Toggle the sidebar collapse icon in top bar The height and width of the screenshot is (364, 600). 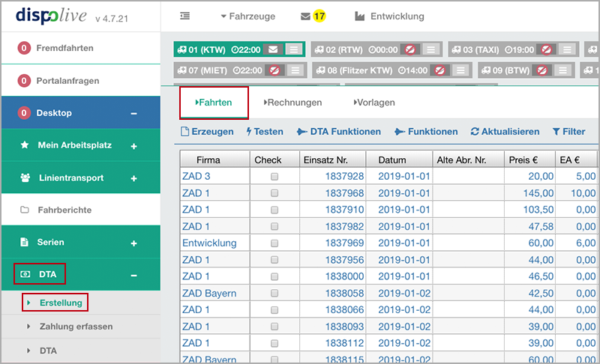(184, 16)
